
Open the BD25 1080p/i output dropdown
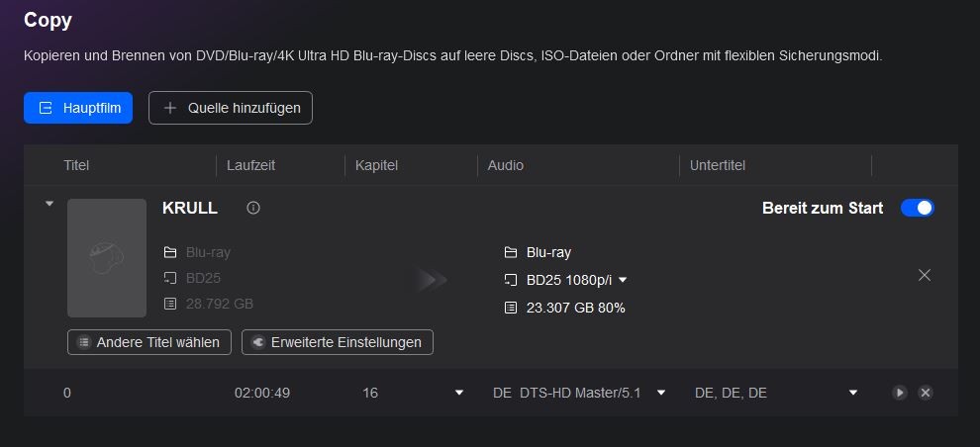click(623, 280)
